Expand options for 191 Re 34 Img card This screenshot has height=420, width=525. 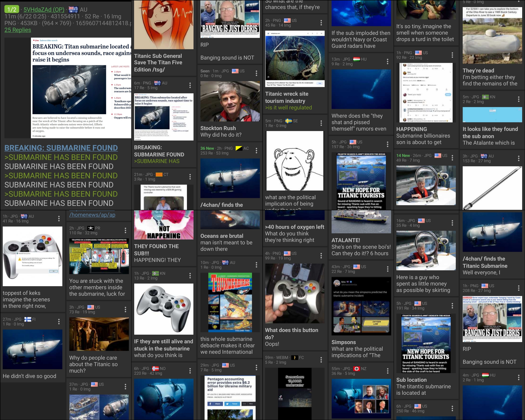point(452,306)
